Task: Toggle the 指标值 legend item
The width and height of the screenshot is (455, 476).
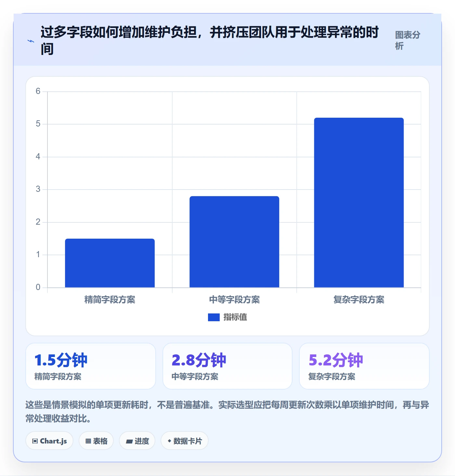Action: [227, 317]
